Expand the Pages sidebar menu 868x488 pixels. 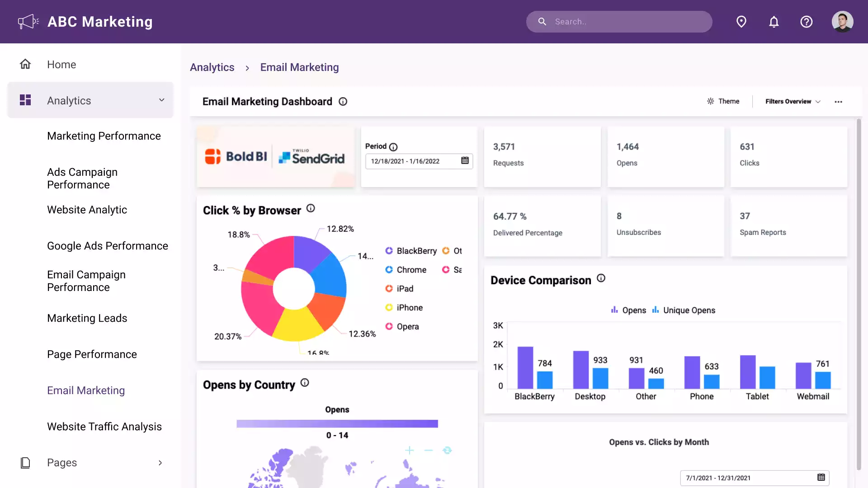tap(160, 462)
